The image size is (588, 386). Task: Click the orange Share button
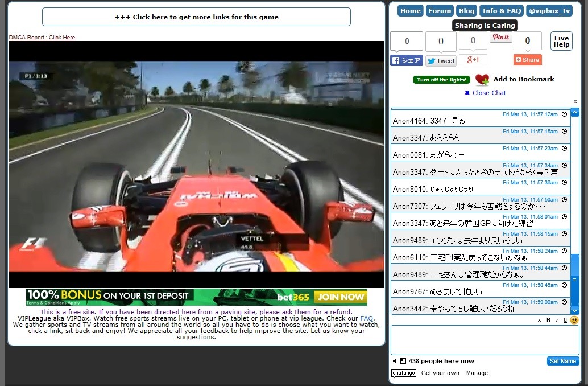(527, 60)
